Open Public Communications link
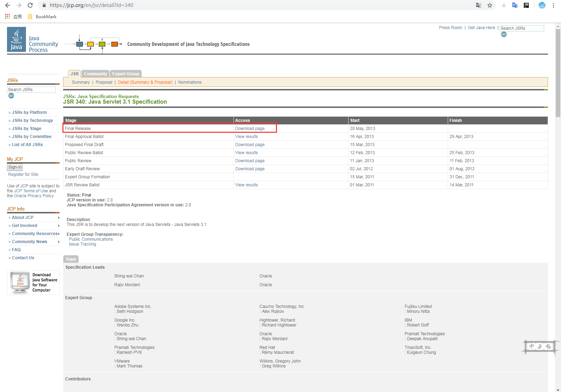Viewport: 561px width, 392px height. (91, 239)
